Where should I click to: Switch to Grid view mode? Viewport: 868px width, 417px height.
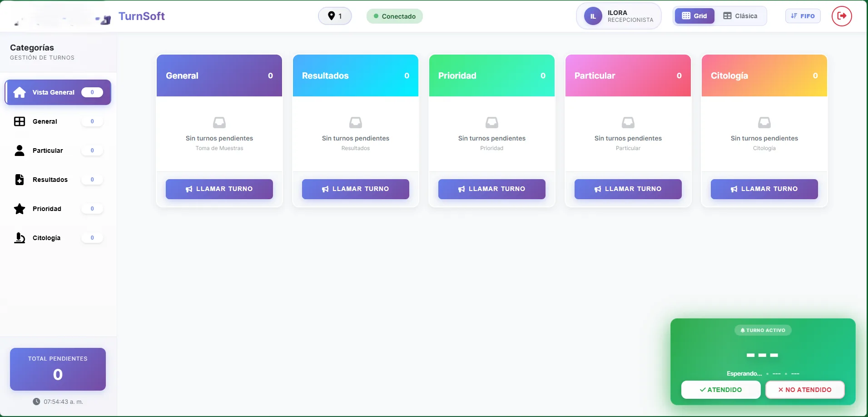pos(694,16)
